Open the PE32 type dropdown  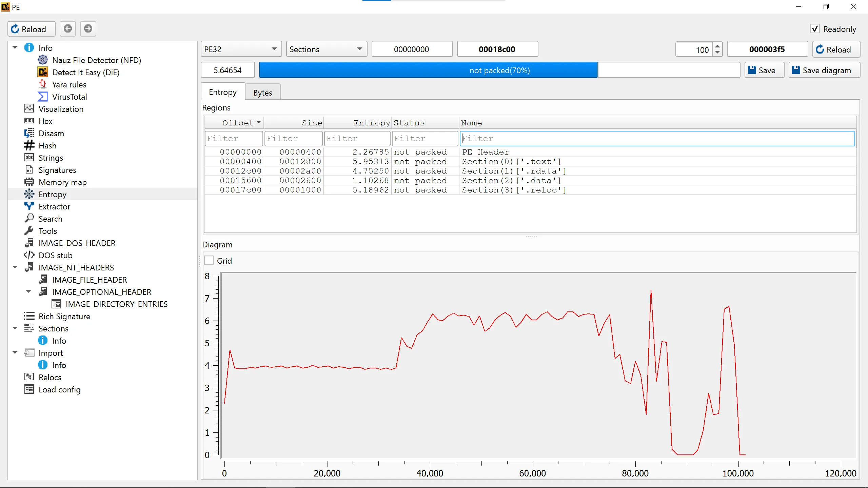pyautogui.click(x=241, y=49)
